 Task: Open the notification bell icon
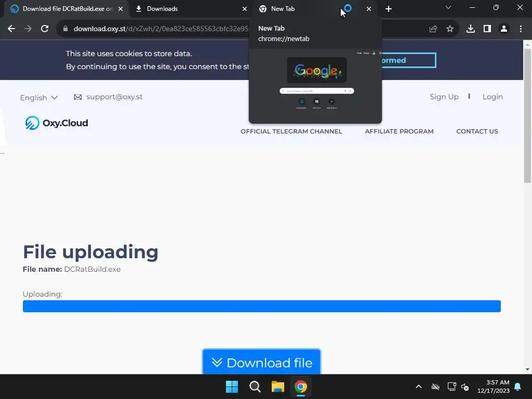tap(518, 387)
